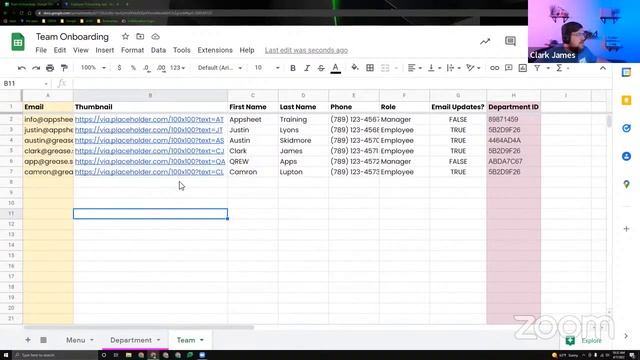
Task: Click the Create a filter icon
Action: 537,68
